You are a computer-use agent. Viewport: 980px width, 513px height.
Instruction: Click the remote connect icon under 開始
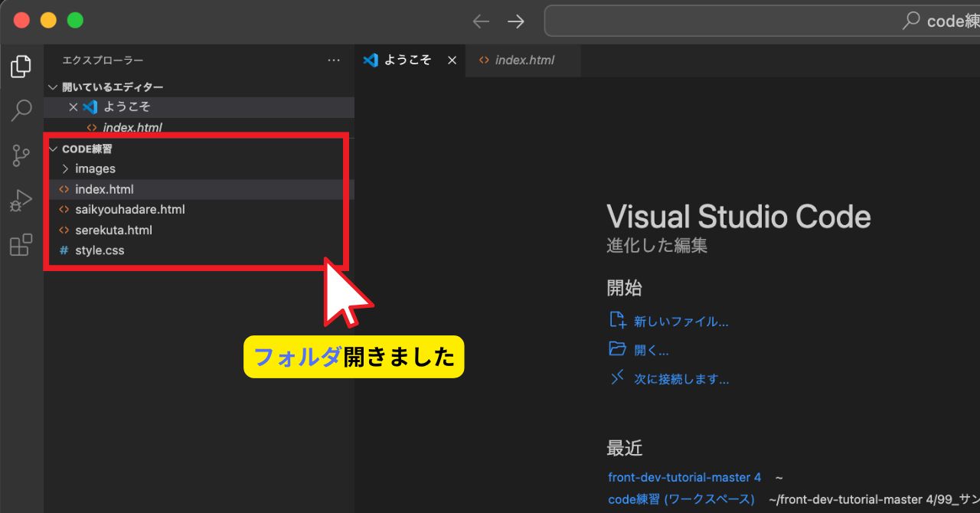[x=617, y=377]
